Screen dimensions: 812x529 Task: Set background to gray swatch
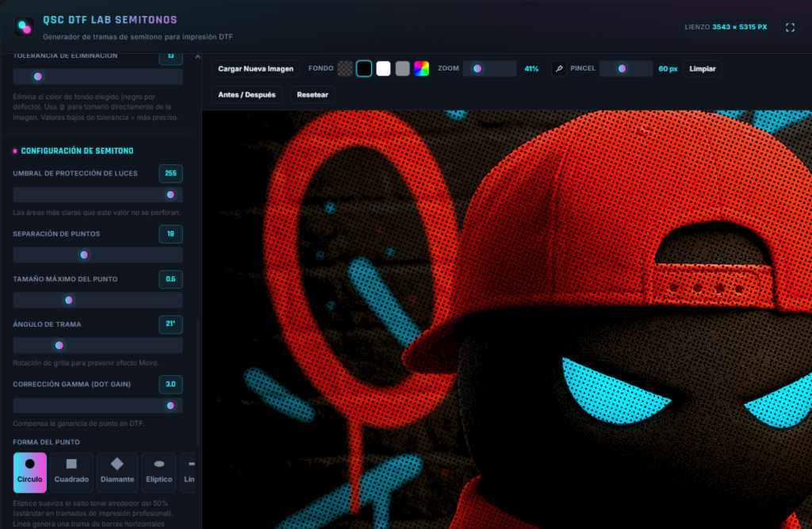pos(402,68)
